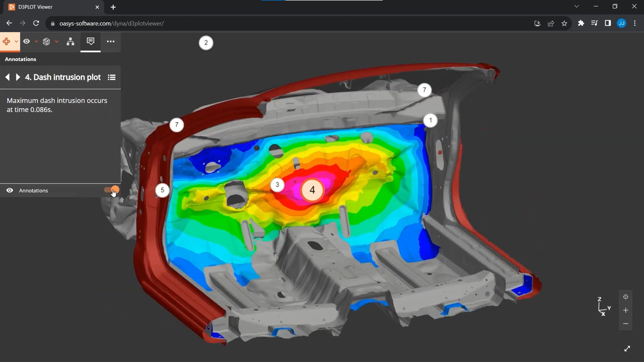Viewport: 644px width, 362px height.
Task: Zoom in with the plus button
Action: [x=626, y=310]
